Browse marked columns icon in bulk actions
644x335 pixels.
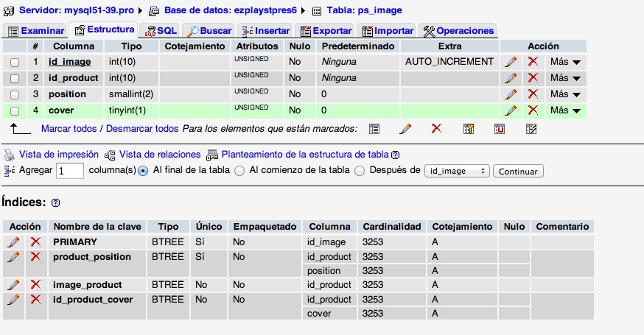coord(374,129)
